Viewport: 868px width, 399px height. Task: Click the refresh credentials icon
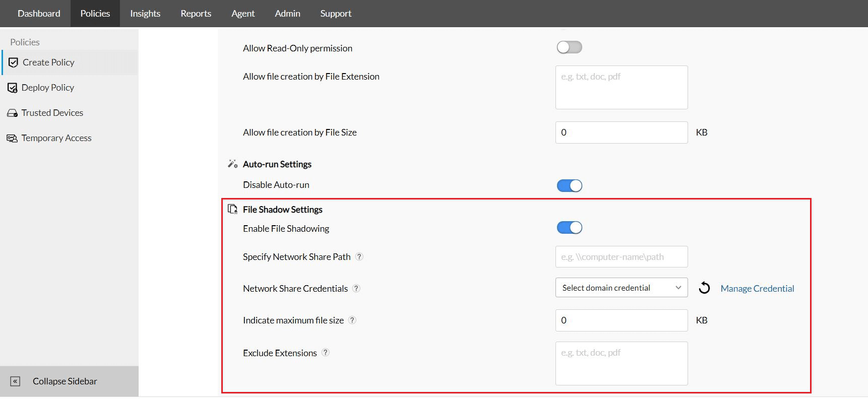704,288
